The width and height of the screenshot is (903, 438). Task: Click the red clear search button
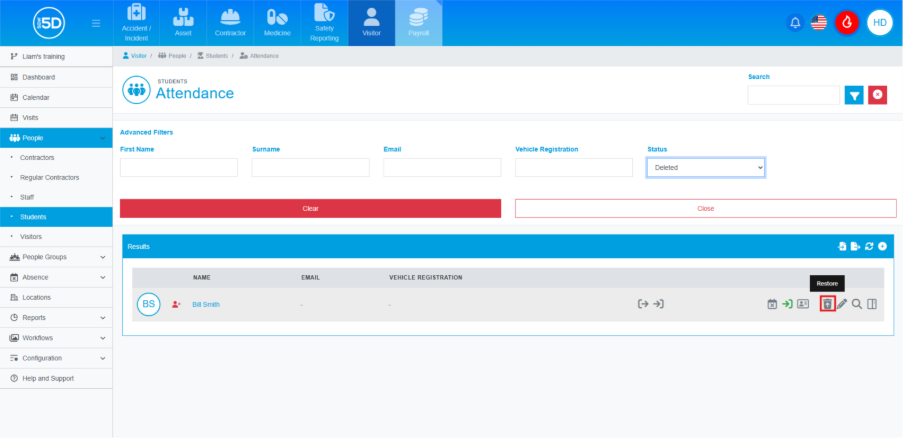[878, 95]
